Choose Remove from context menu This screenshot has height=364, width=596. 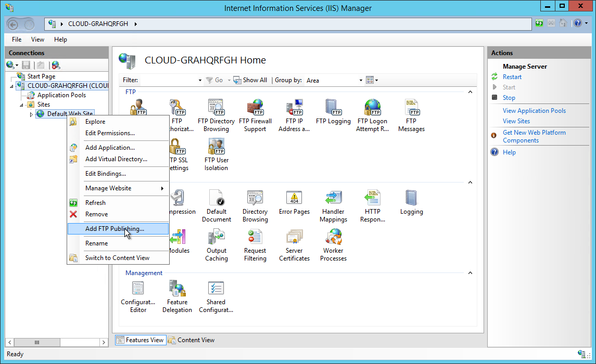coord(118,214)
